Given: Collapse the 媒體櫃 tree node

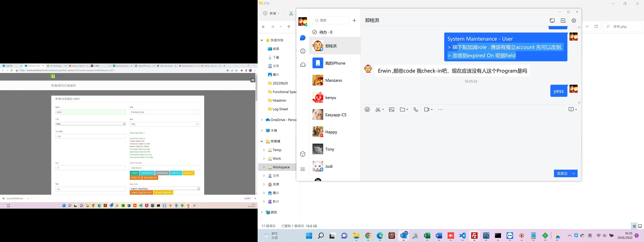Looking at the screenshot, I should point(262,141).
